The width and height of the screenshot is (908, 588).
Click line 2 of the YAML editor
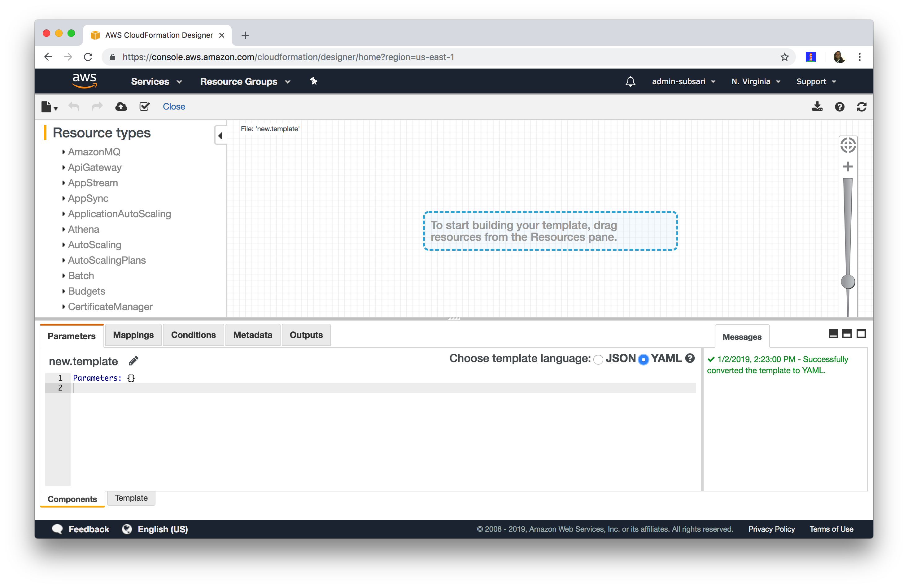[x=384, y=388]
